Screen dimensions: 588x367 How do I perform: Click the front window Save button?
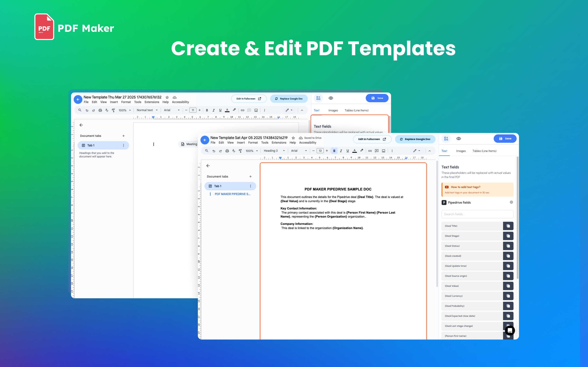pos(505,139)
